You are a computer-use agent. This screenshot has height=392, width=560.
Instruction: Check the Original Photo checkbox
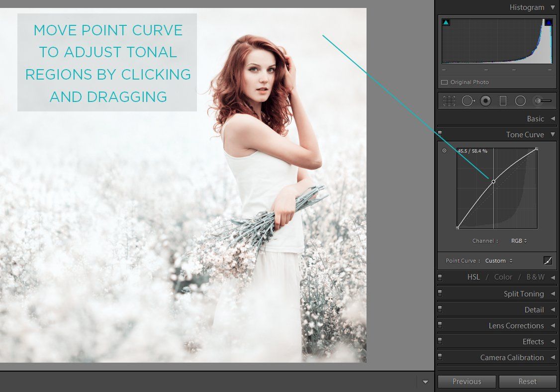444,82
